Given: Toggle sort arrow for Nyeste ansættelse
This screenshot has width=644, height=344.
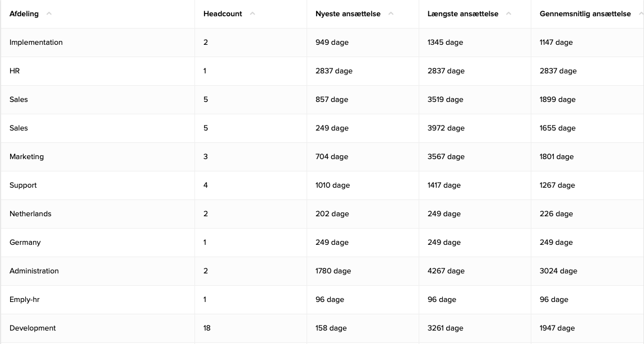Looking at the screenshot, I should click(x=391, y=14).
